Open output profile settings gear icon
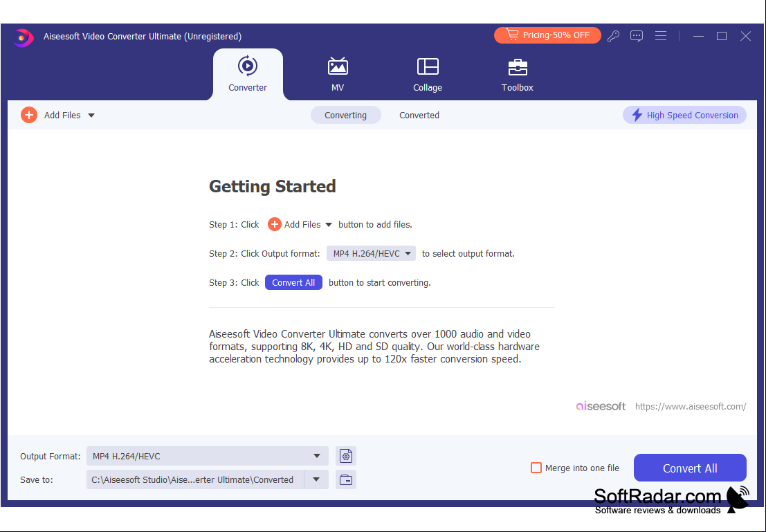Screen dimensions: 766x532 point(346,457)
